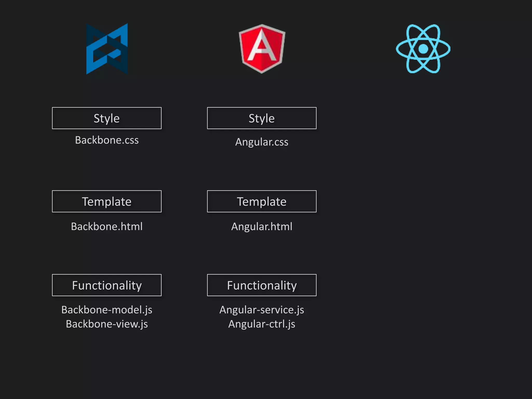The width and height of the screenshot is (532, 399).
Task: Select Functionality box in Backbone column
Action: 107,285
